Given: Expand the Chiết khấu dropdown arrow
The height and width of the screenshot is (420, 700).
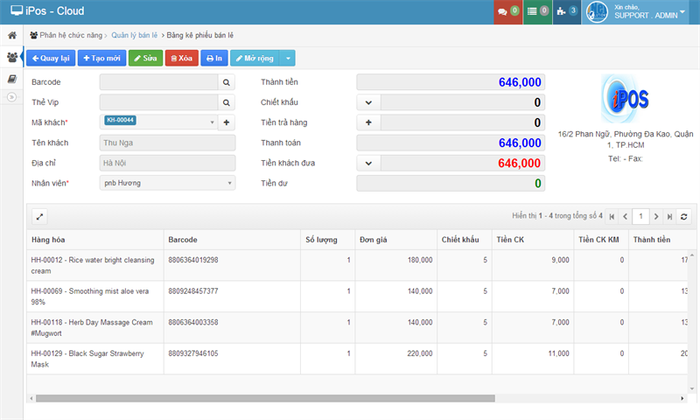Looking at the screenshot, I should pos(368,102).
